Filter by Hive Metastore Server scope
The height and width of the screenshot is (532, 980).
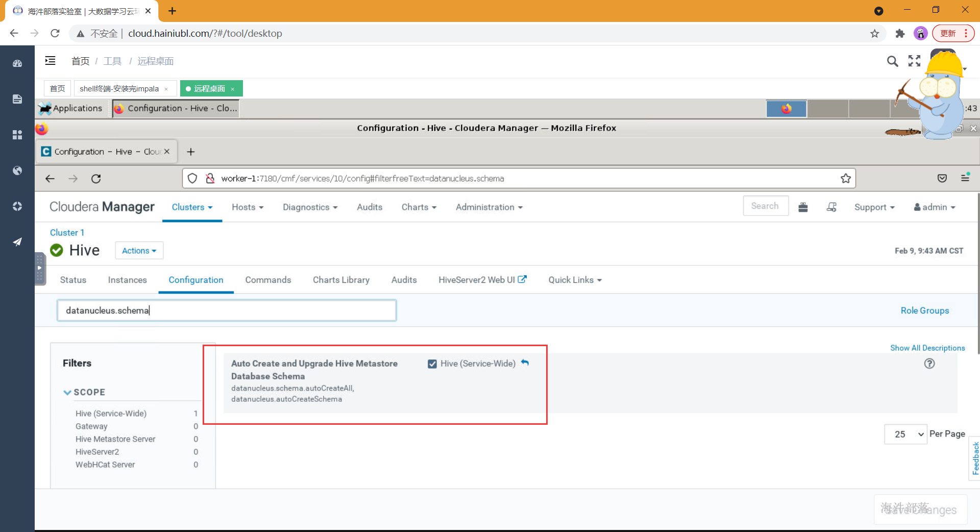(x=115, y=439)
